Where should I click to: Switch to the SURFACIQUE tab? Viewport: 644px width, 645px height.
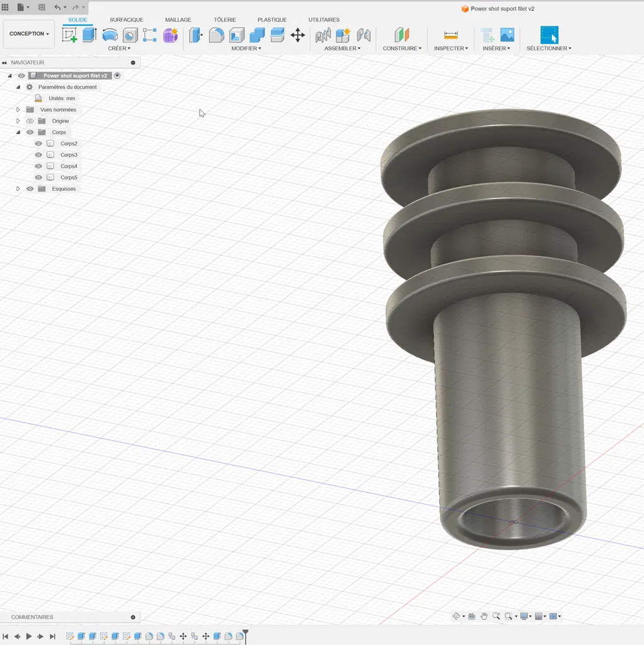[x=126, y=20]
